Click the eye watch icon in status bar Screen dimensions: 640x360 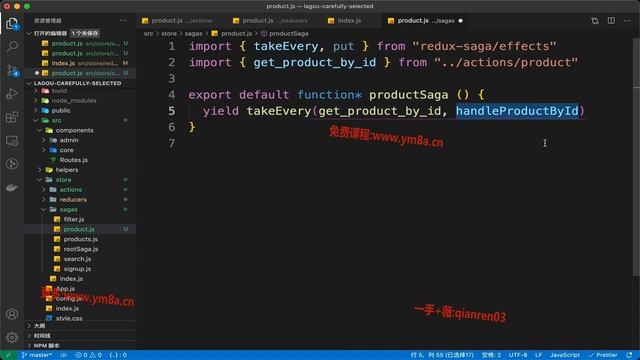64,355
